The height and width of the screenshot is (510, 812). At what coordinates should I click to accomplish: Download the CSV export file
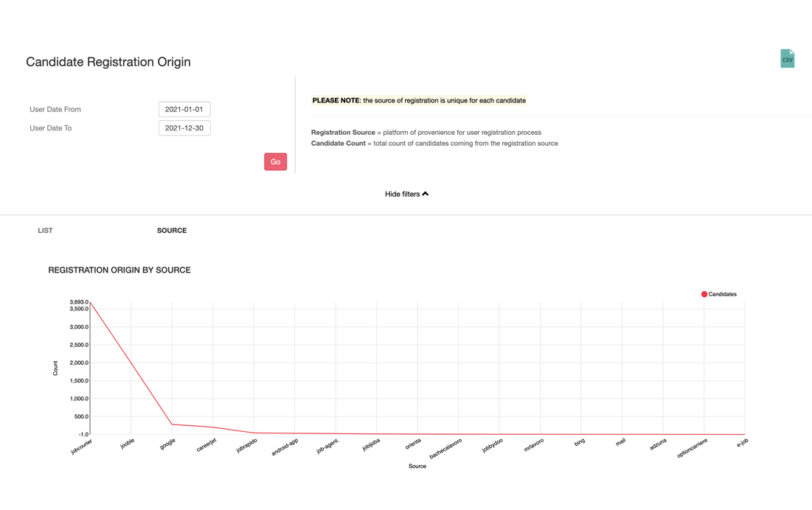pyautogui.click(x=787, y=59)
